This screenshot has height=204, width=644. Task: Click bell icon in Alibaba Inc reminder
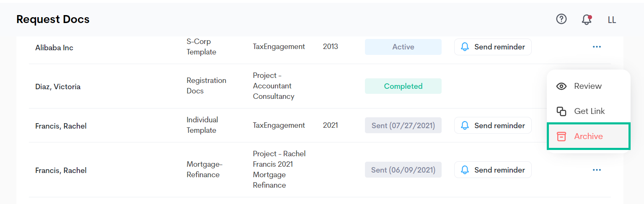coord(465,47)
